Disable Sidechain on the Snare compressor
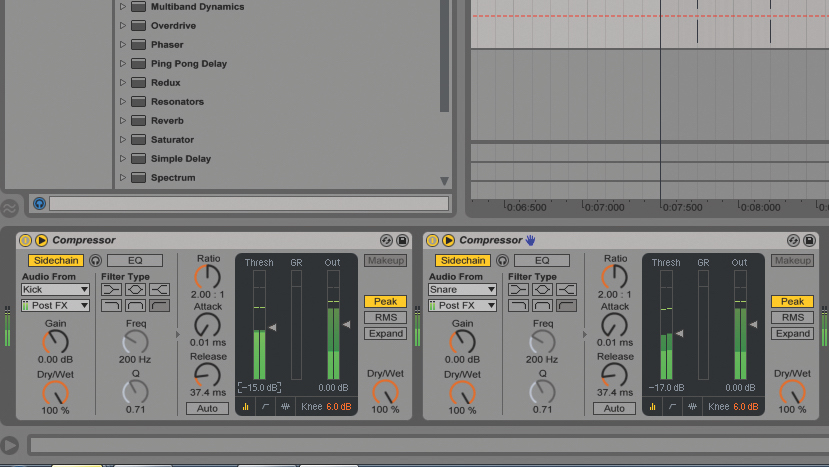The height and width of the screenshot is (467, 829). coord(463,260)
